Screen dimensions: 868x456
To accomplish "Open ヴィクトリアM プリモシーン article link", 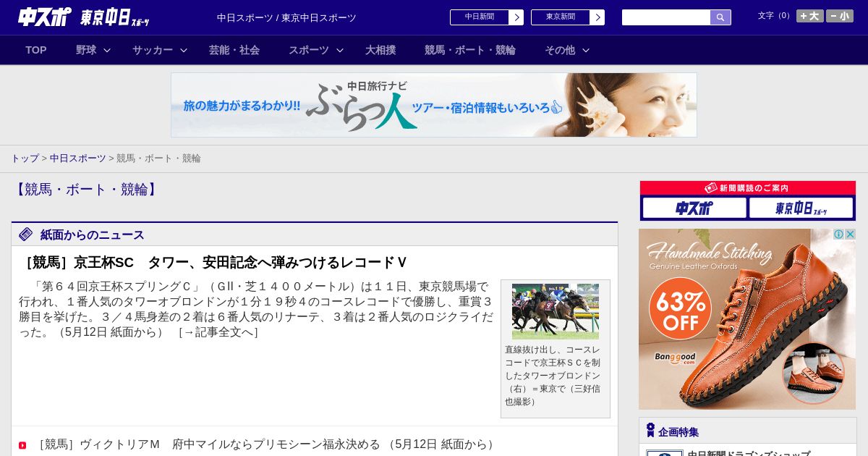I will click(265, 444).
